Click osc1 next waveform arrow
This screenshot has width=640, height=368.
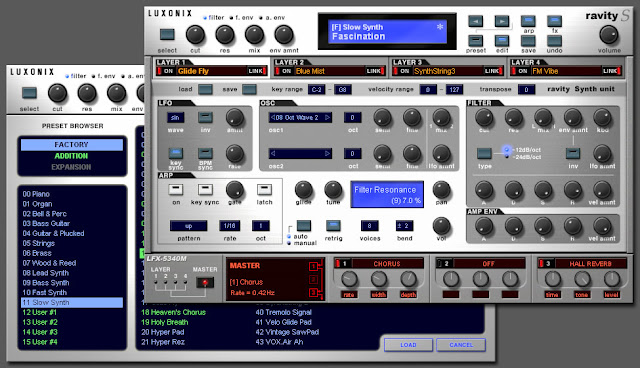(x=327, y=117)
